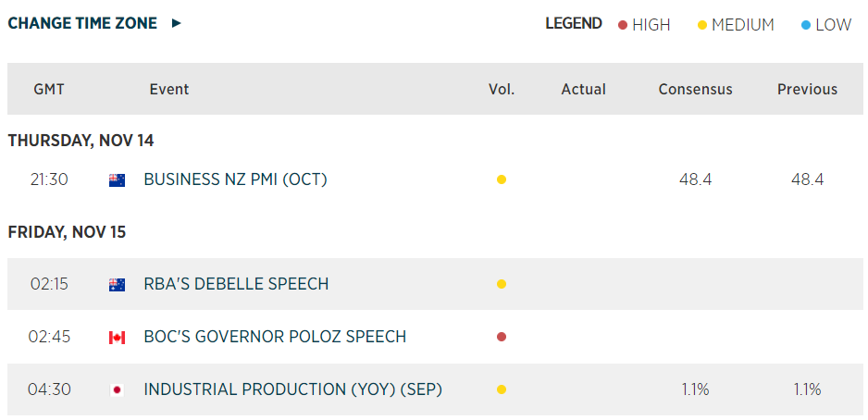The image size is (868, 420).
Task: Open RBA's Debelle Speech event
Action: [x=236, y=284]
